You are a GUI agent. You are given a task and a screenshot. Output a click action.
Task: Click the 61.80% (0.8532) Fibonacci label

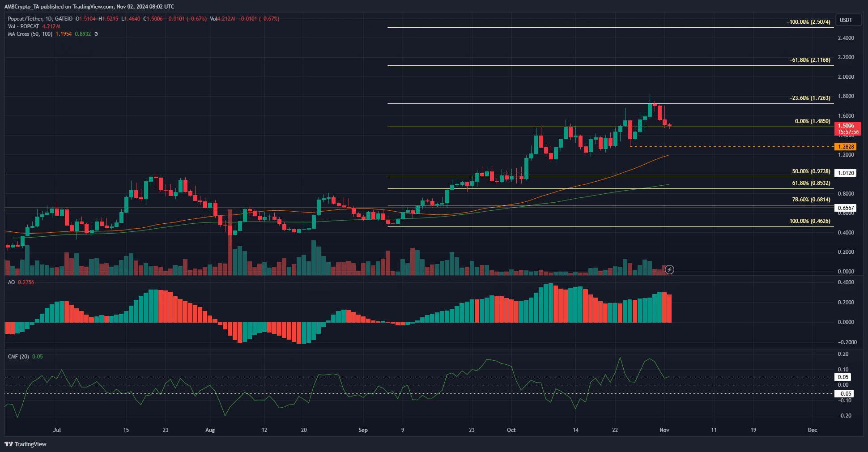coord(811,183)
